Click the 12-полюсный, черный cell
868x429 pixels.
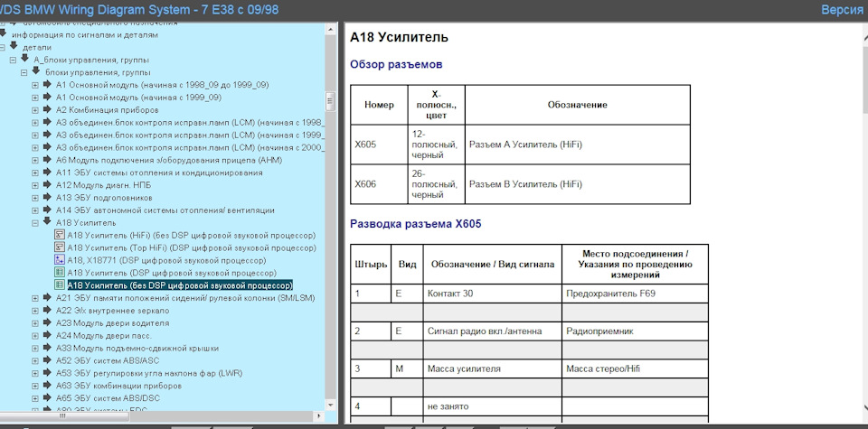tap(436, 145)
